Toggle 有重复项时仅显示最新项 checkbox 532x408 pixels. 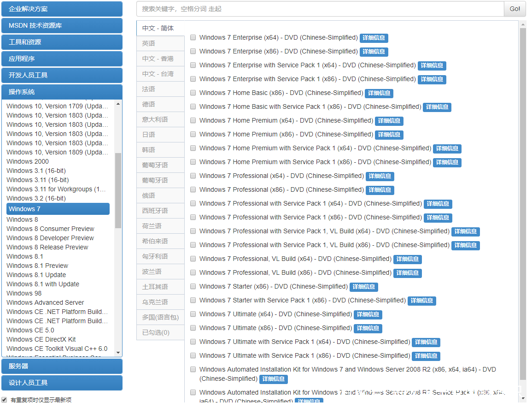click(4, 400)
